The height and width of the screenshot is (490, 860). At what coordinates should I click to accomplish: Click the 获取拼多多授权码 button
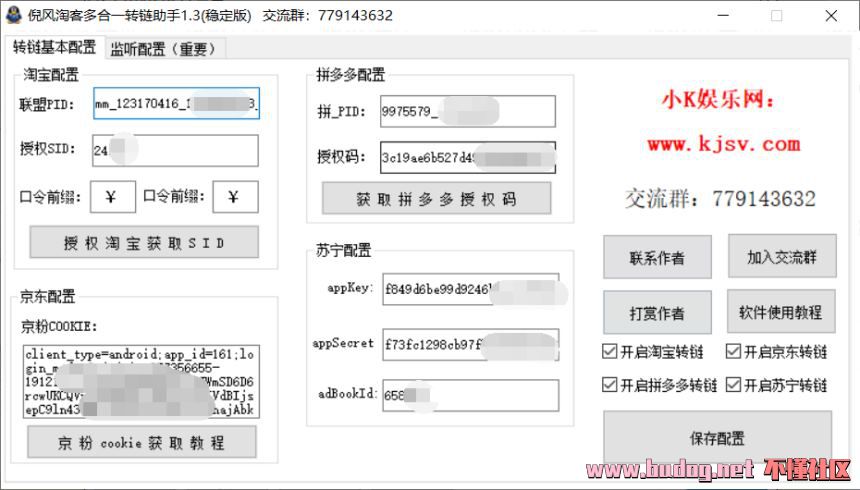(436, 198)
